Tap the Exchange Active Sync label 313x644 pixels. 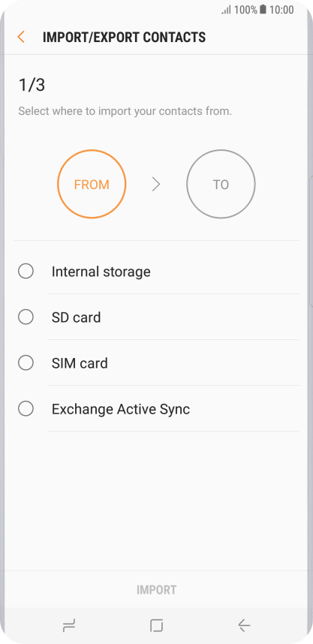pos(121,410)
